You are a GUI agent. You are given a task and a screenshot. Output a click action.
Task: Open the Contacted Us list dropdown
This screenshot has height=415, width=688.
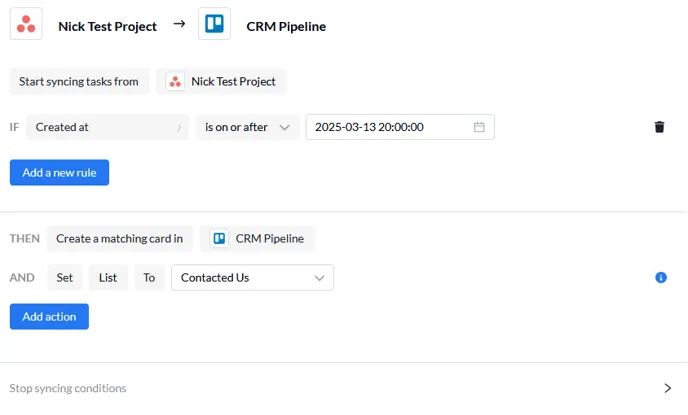click(252, 277)
